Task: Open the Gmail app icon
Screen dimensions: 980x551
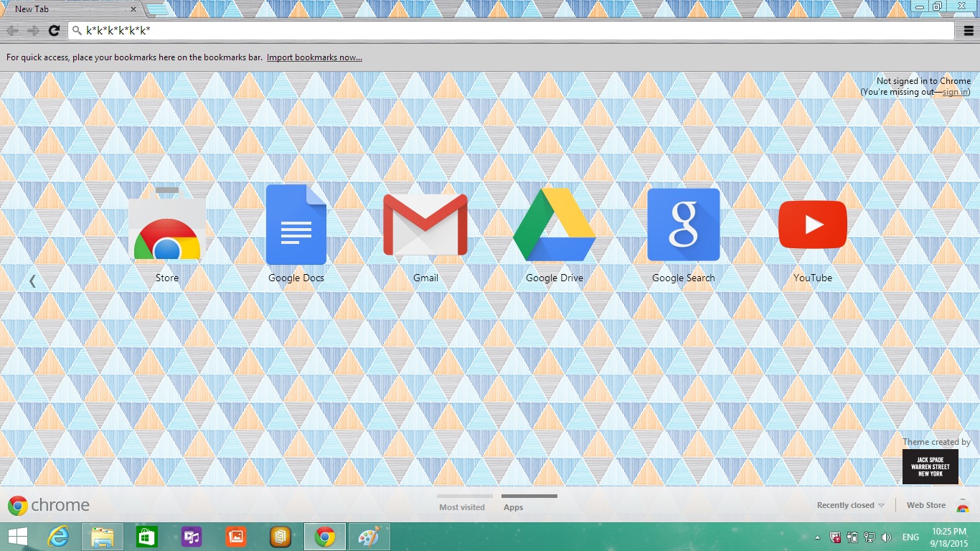Action: click(425, 225)
